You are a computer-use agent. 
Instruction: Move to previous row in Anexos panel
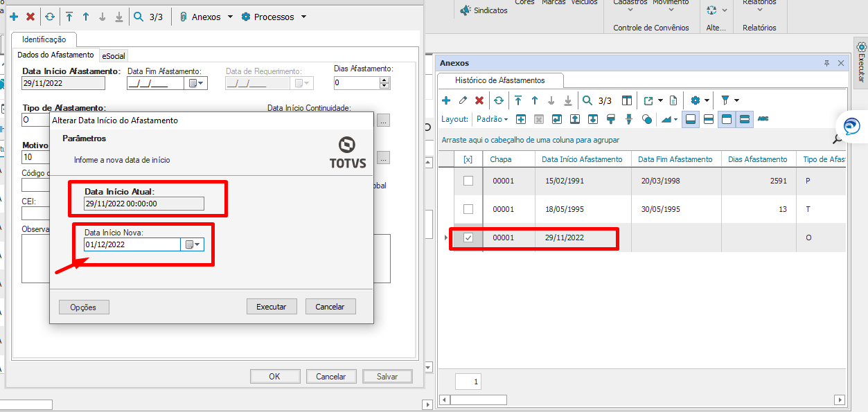pyautogui.click(x=534, y=100)
